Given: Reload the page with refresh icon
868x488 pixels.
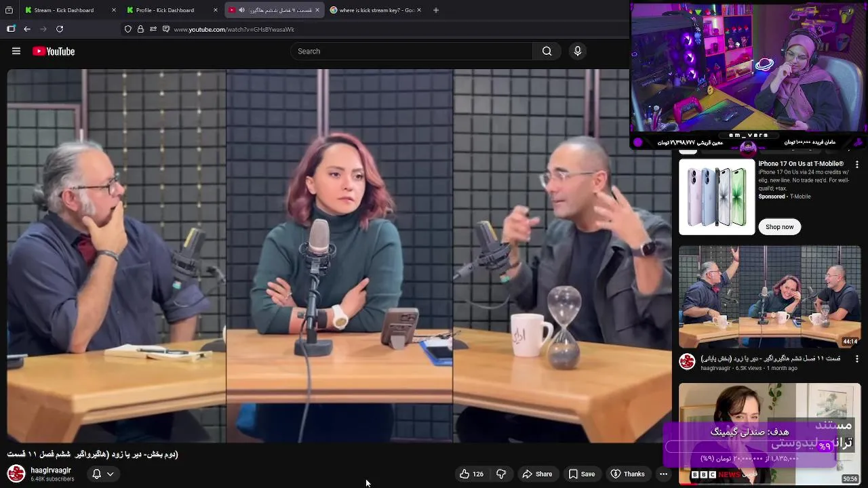Looking at the screenshot, I should click(60, 29).
